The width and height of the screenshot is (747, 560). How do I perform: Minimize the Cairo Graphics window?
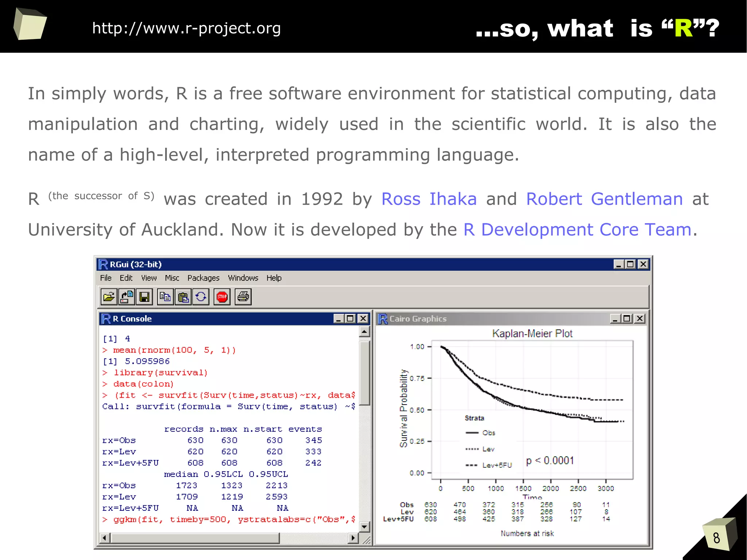point(615,318)
